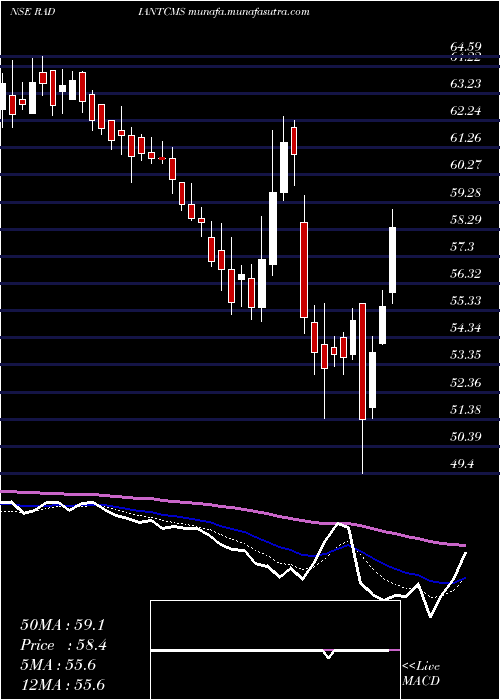Click the 53.35 price level label
The image size is (500, 700).
(466, 355)
